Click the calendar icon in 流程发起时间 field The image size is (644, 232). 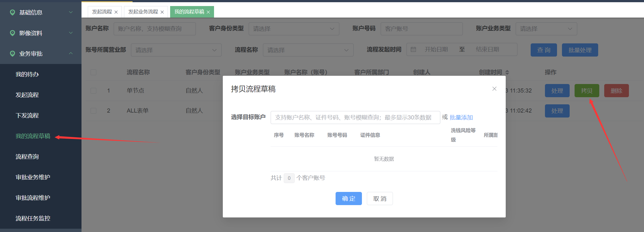pos(413,49)
